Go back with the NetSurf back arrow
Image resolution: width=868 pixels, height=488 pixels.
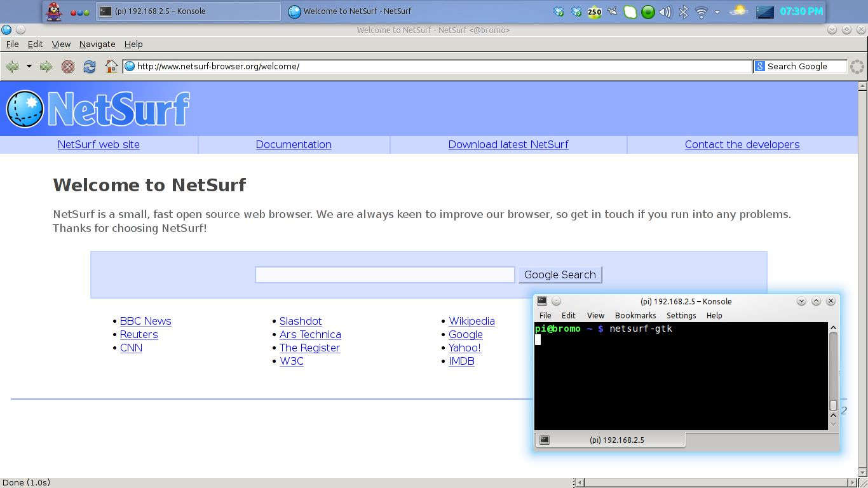(x=12, y=67)
